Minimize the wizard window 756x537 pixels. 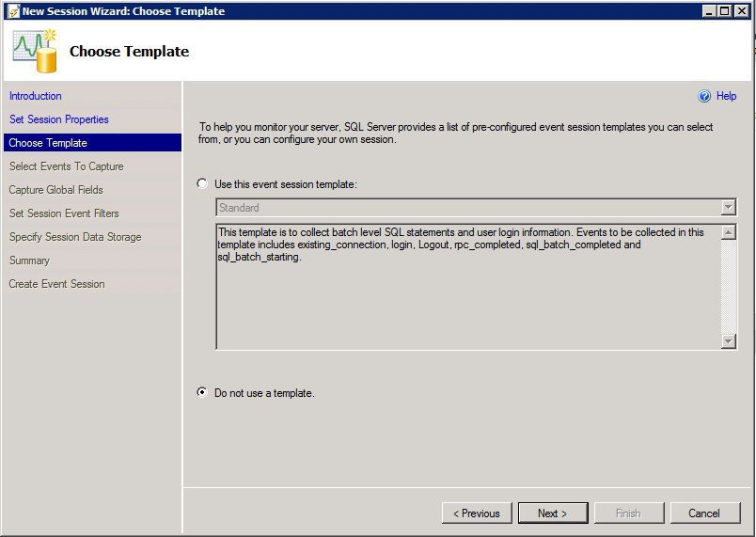pos(709,11)
